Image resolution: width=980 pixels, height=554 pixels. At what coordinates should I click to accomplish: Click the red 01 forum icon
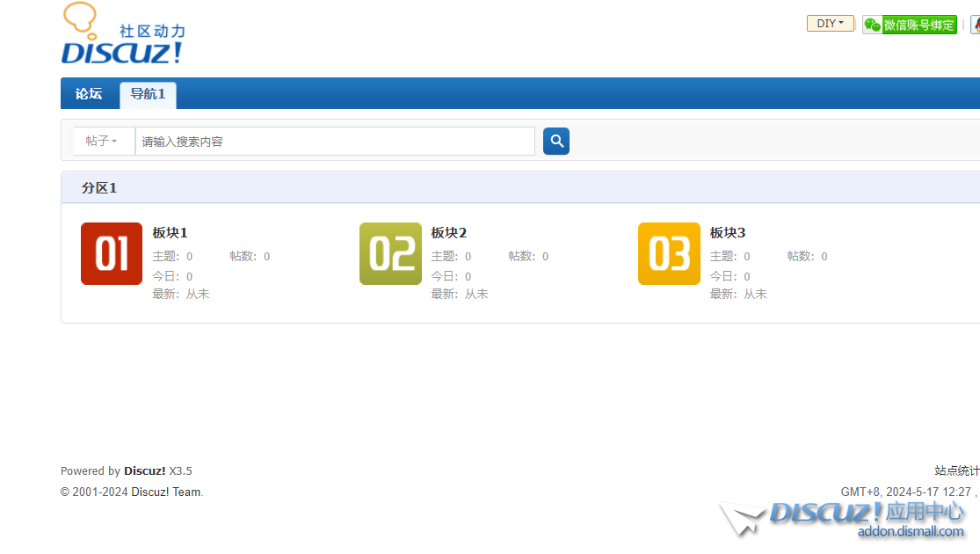coord(112,253)
